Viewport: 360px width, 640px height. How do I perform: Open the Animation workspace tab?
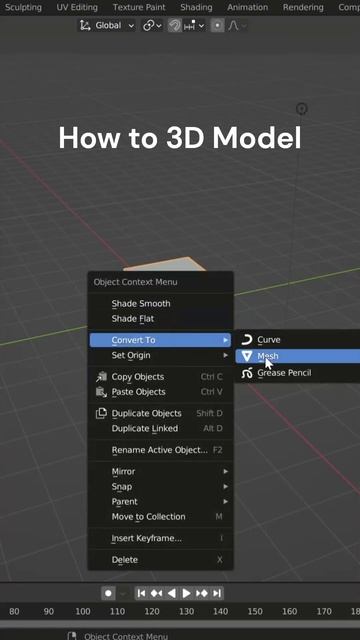(247, 7)
